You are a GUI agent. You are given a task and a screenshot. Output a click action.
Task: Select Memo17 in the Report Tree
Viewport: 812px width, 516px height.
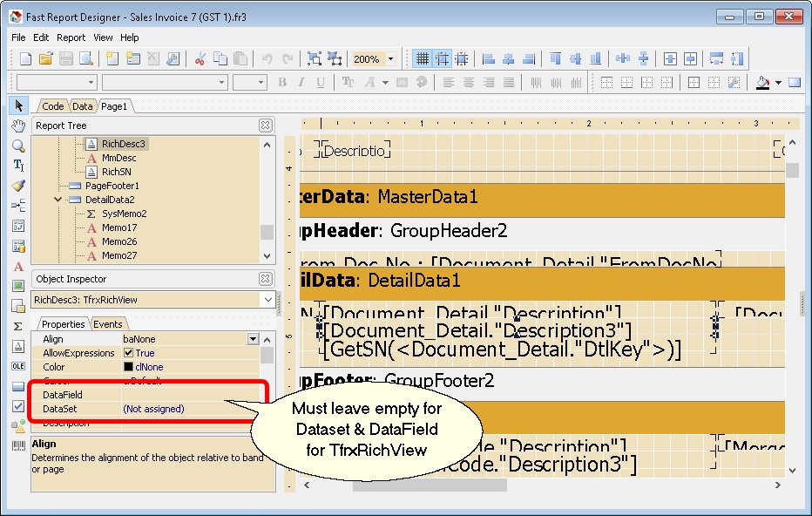118,227
